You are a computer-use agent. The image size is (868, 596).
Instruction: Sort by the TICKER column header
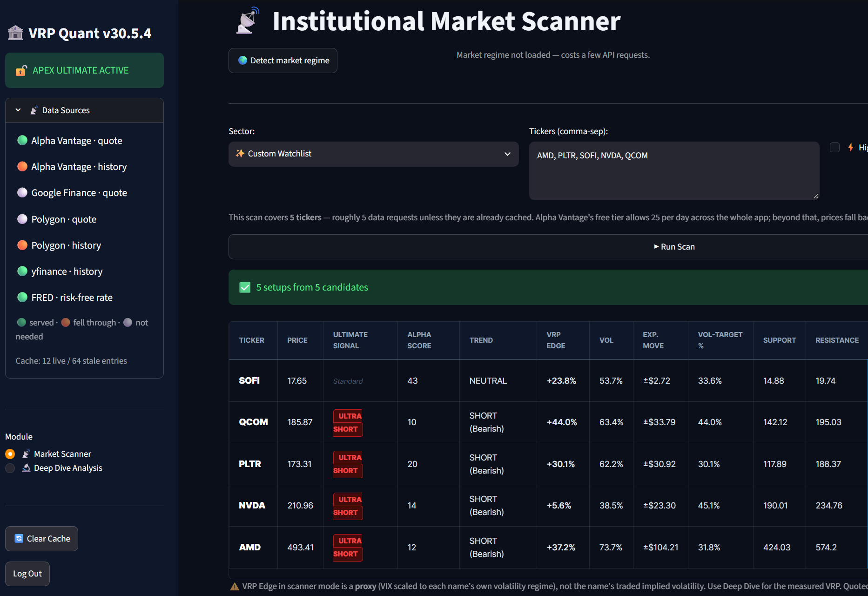(x=253, y=340)
